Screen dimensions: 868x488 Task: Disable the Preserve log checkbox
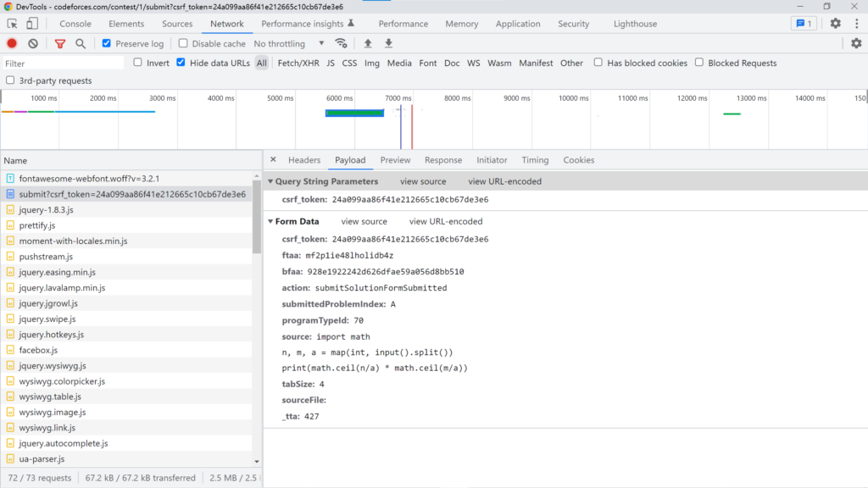click(107, 43)
